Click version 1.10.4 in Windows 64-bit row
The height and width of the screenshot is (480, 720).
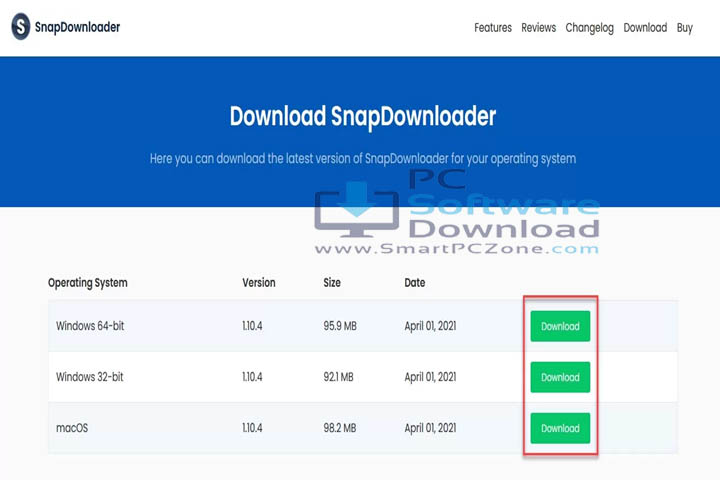252,326
